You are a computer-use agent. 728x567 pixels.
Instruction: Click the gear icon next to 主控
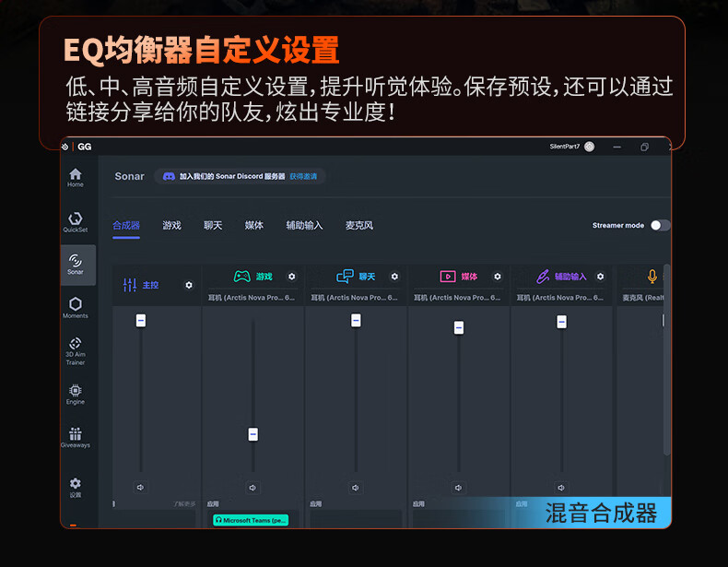point(189,285)
